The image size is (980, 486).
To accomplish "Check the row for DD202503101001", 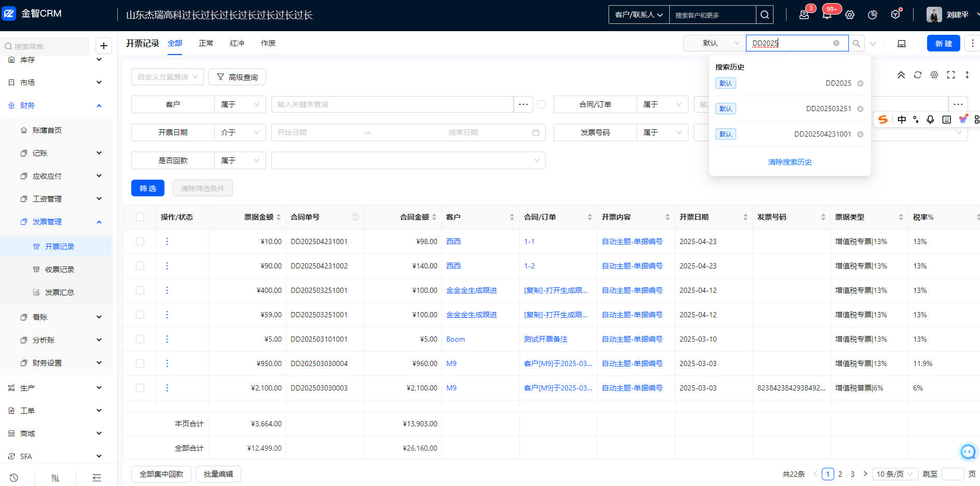I will 140,339.
